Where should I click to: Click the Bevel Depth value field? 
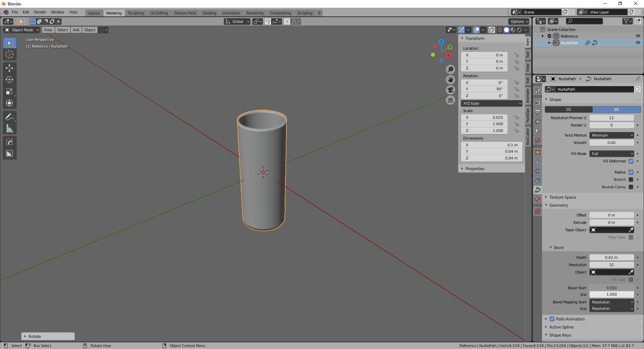(x=611, y=257)
